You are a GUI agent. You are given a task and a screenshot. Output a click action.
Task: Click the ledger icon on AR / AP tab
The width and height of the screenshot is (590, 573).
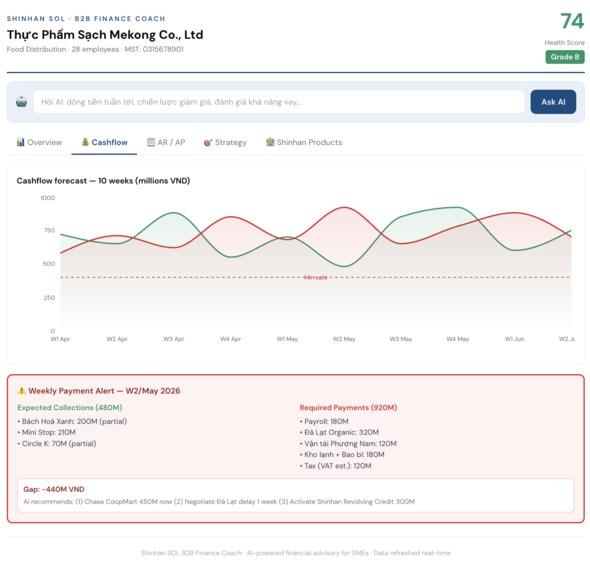(151, 142)
